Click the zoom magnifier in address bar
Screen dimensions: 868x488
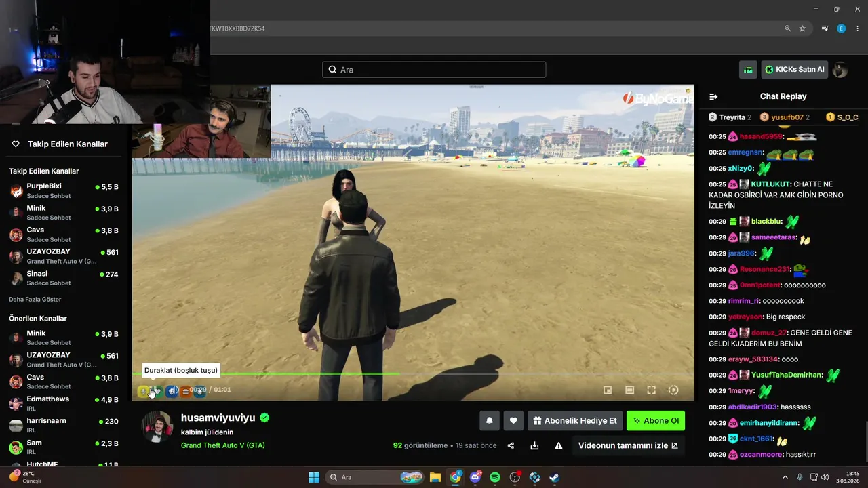tap(787, 28)
